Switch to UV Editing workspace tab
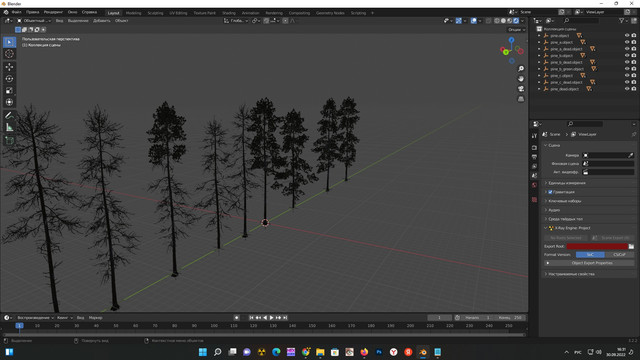The height and width of the screenshot is (360, 640). click(x=178, y=13)
